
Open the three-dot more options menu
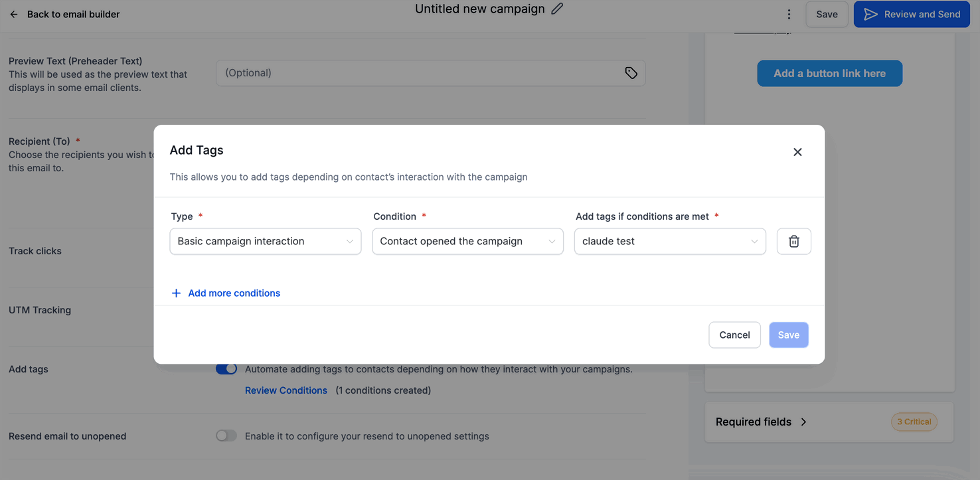(789, 14)
